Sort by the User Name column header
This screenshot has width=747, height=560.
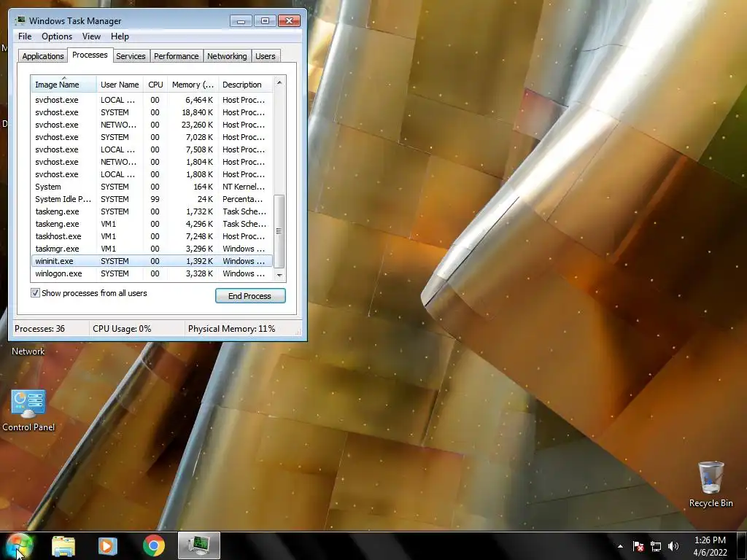tap(120, 85)
